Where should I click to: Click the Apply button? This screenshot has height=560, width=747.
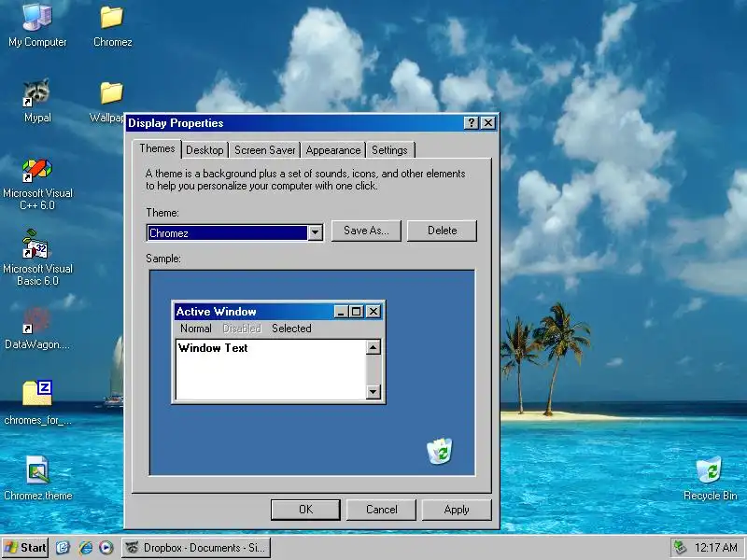pos(457,510)
